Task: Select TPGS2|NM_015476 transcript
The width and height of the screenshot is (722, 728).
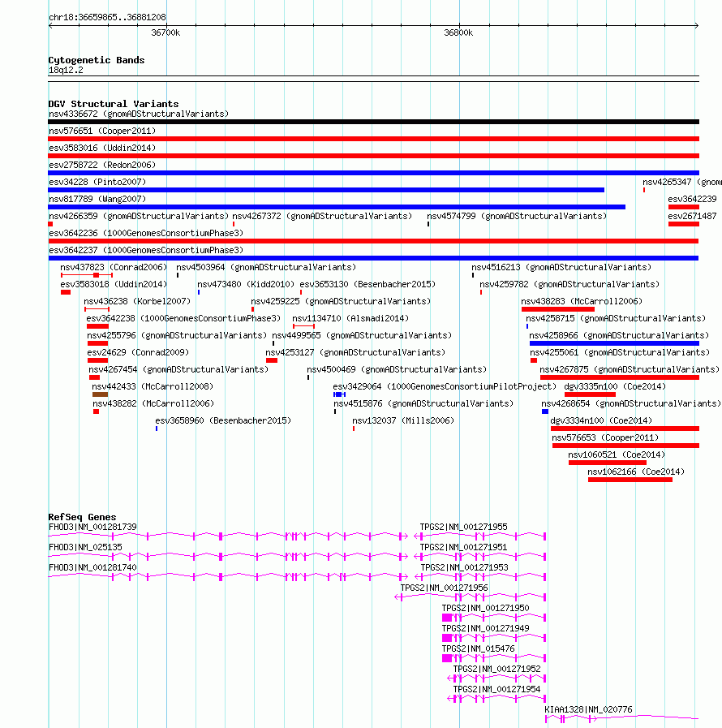Action: pos(494,658)
